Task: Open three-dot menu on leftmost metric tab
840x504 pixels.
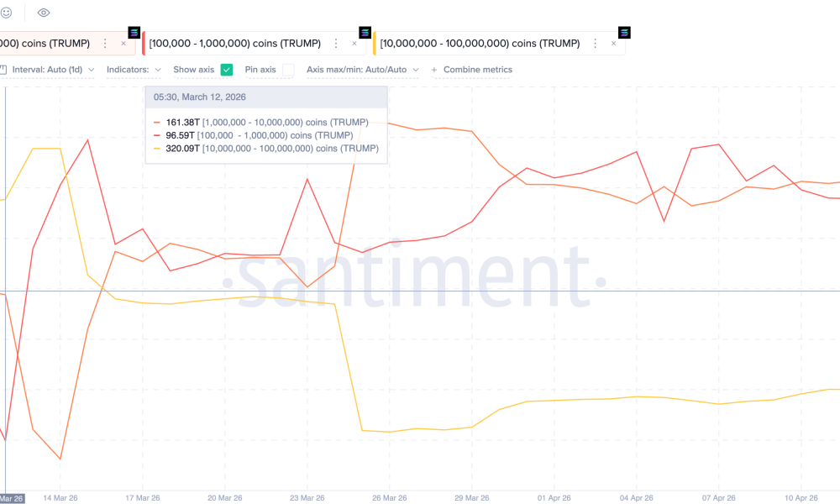Action: click(x=105, y=44)
